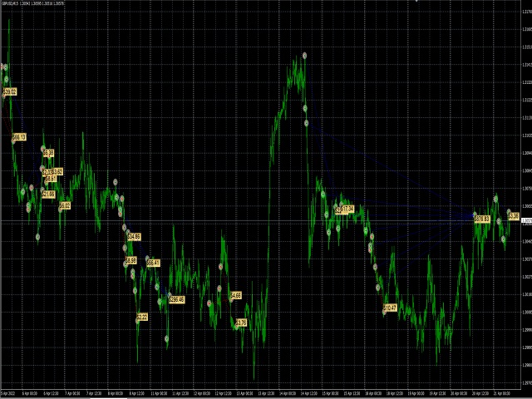Image resolution: width=532 pixels, height=399 pixels.
Task: Click the $34.66 profit label
Action: tap(135, 236)
